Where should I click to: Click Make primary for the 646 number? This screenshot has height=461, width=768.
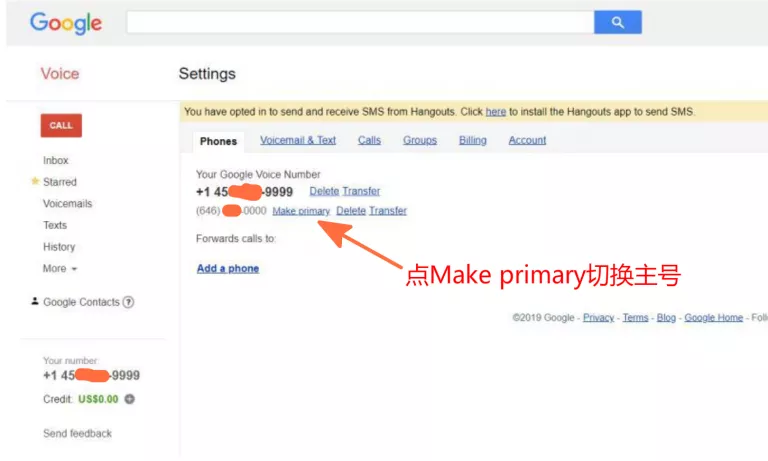pyautogui.click(x=301, y=211)
